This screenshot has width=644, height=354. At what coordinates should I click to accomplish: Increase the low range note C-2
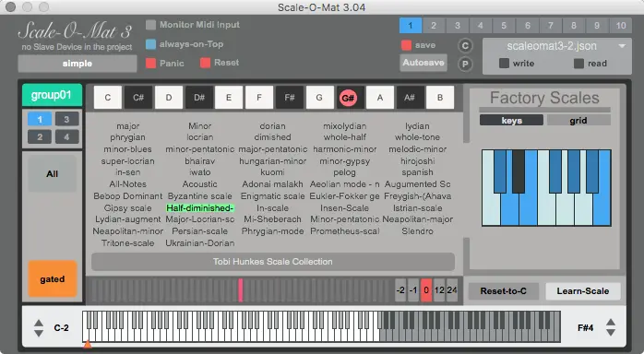tap(39, 324)
